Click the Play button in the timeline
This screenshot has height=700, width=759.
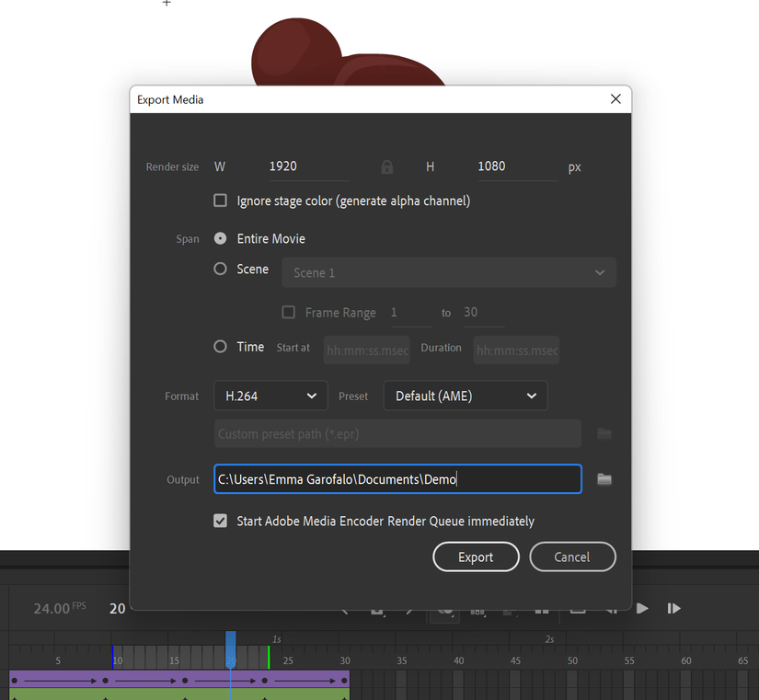pyautogui.click(x=641, y=608)
